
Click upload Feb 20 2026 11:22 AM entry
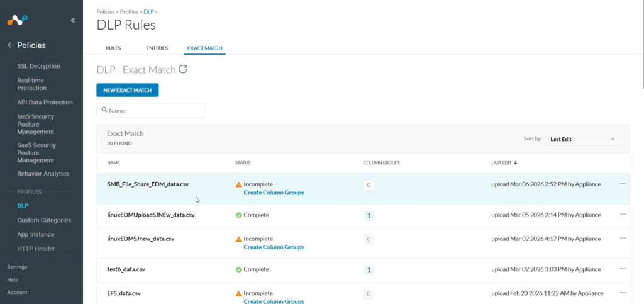548,293
